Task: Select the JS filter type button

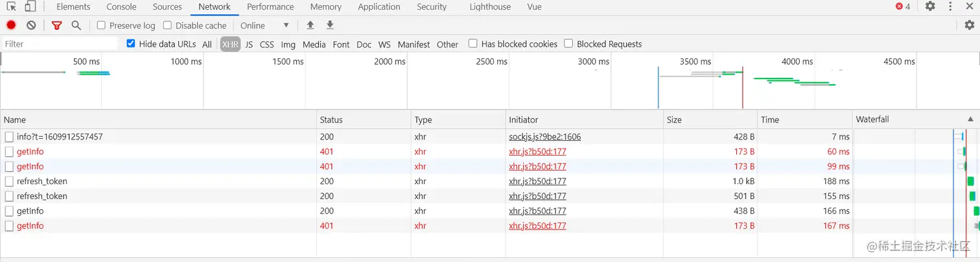Action: [x=249, y=44]
